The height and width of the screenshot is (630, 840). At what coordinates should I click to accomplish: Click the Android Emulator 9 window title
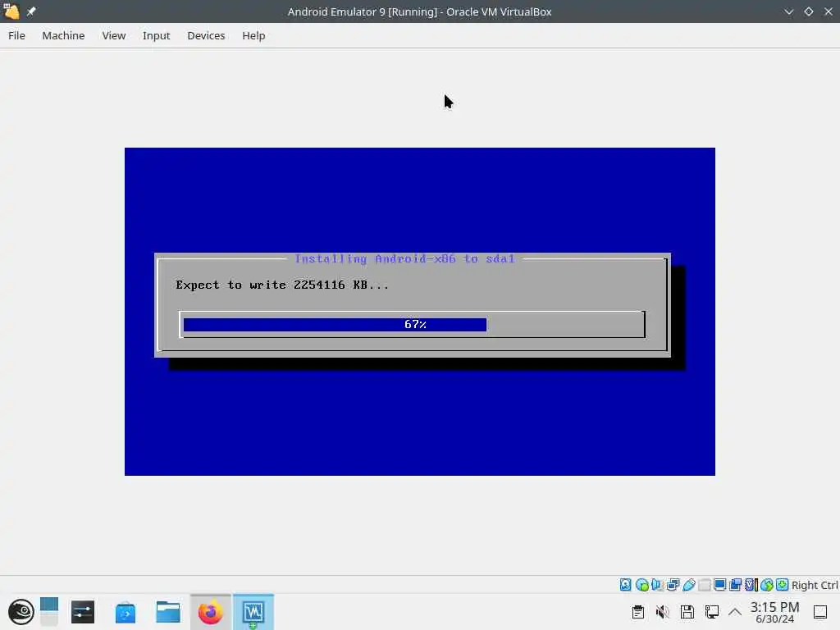(x=419, y=11)
